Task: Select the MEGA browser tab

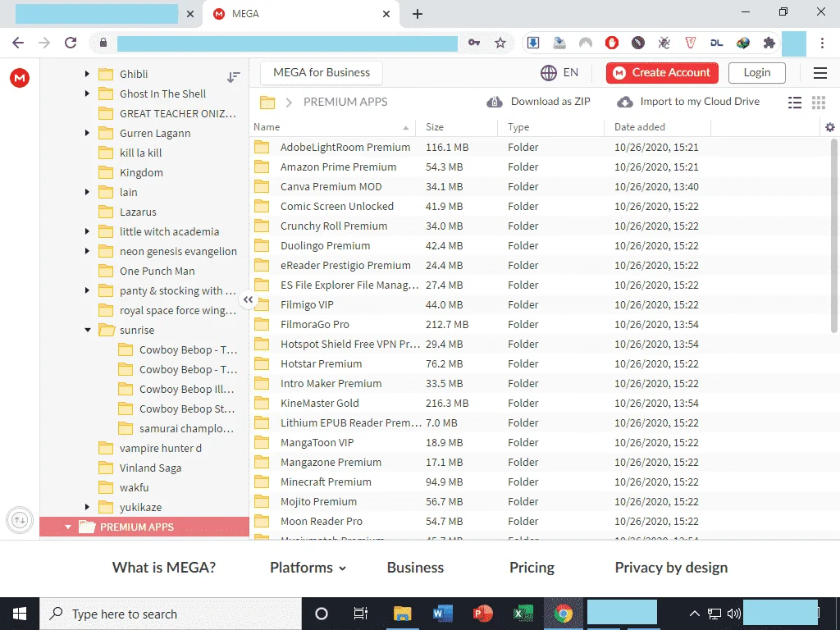Action: [300, 14]
